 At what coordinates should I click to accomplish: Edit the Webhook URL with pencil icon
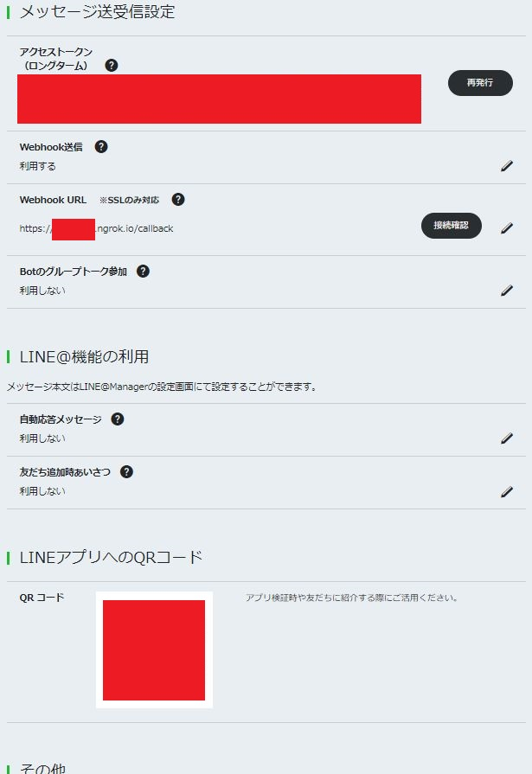point(507,228)
